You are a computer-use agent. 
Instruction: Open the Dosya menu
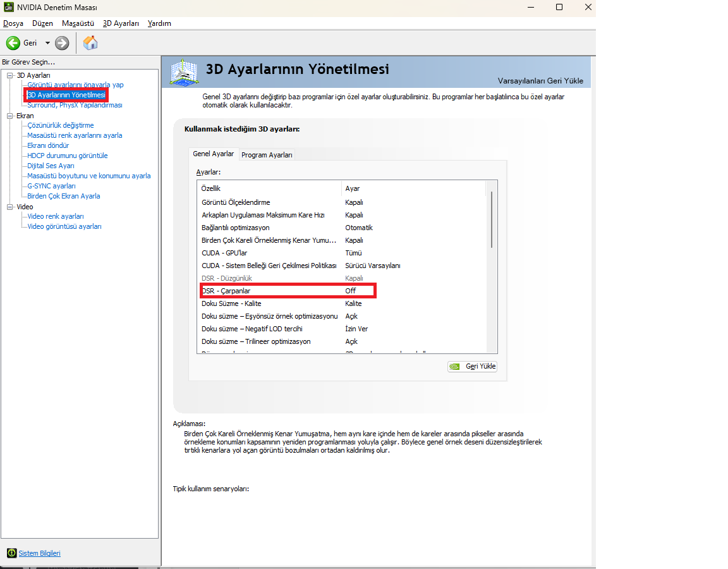tap(13, 23)
